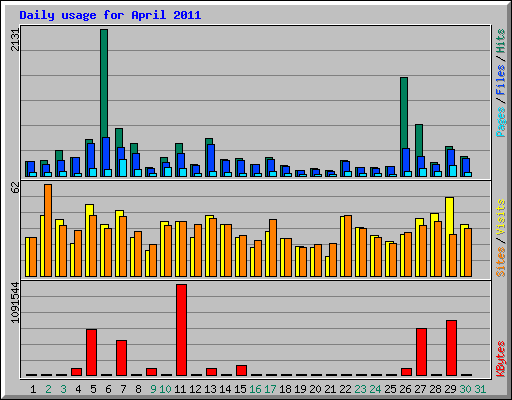The image size is (512, 400).
Task: Click the "2131" hits axis maximum label
Action: click(x=15, y=40)
